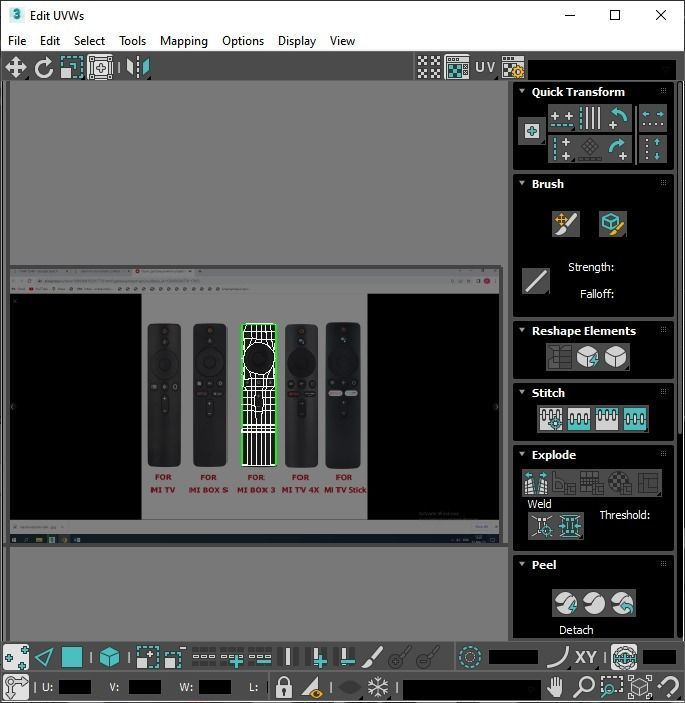Screen dimensions: 685x703
Task: Click the U coordinate input field
Action: [75, 687]
